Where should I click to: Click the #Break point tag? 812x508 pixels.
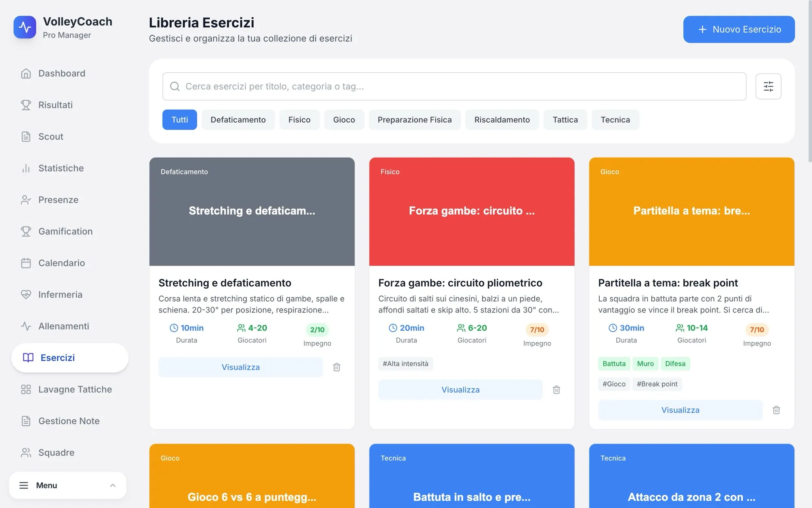(x=657, y=384)
